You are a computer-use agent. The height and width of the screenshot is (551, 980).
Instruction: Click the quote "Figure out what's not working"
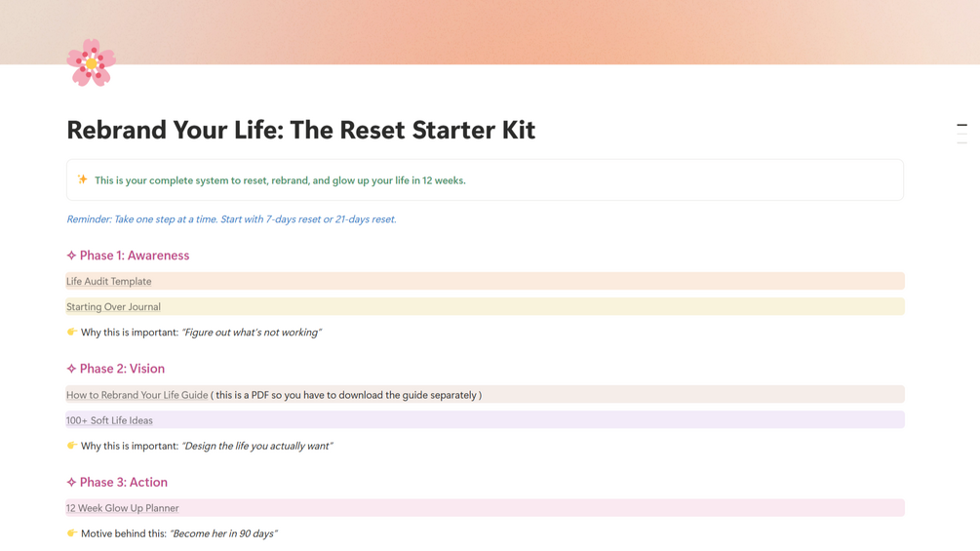(x=252, y=333)
